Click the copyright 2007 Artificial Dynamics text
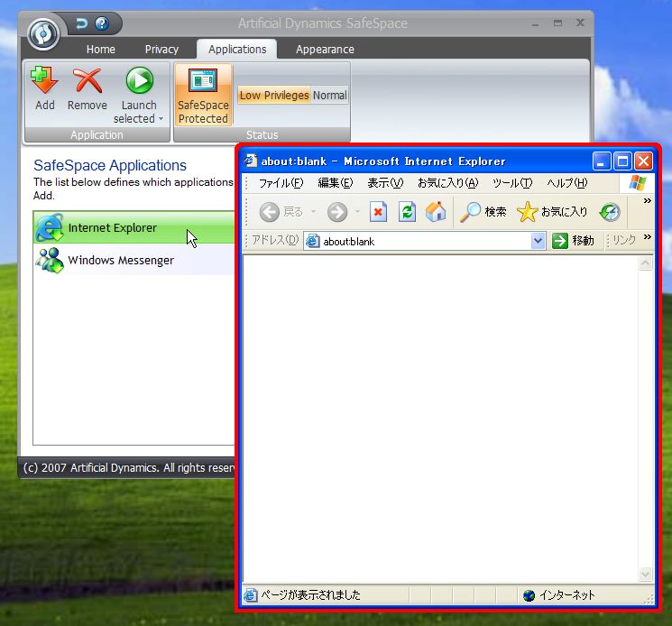 (129, 468)
